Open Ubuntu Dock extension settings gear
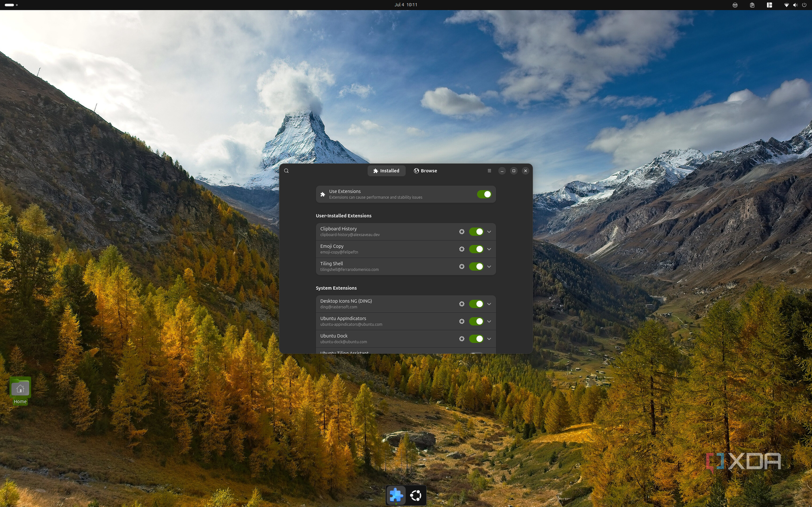The image size is (812, 507). tap(462, 339)
